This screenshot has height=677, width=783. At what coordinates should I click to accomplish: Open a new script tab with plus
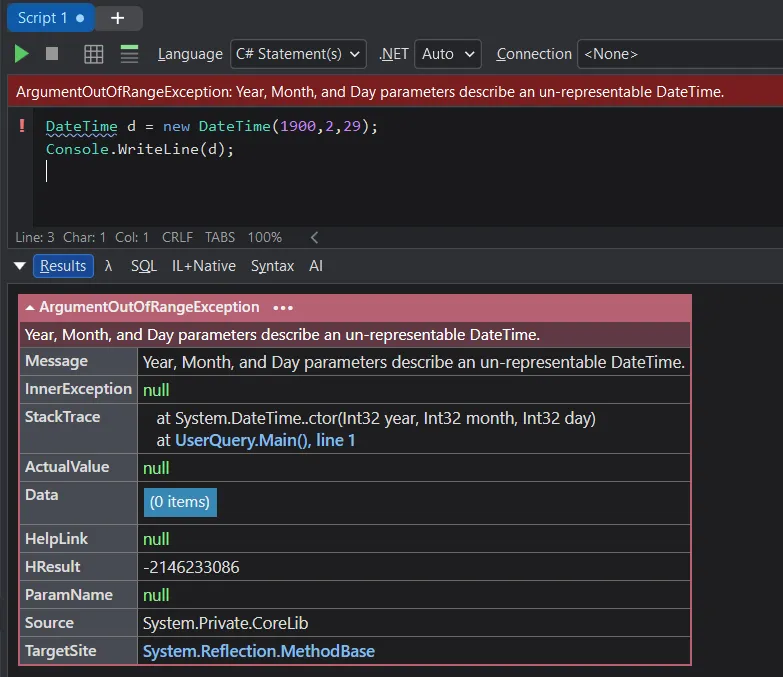118,18
